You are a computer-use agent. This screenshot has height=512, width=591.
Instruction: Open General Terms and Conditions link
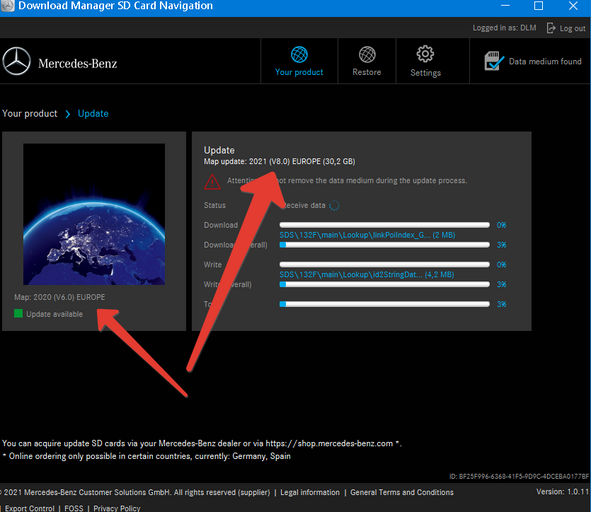click(402, 492)
